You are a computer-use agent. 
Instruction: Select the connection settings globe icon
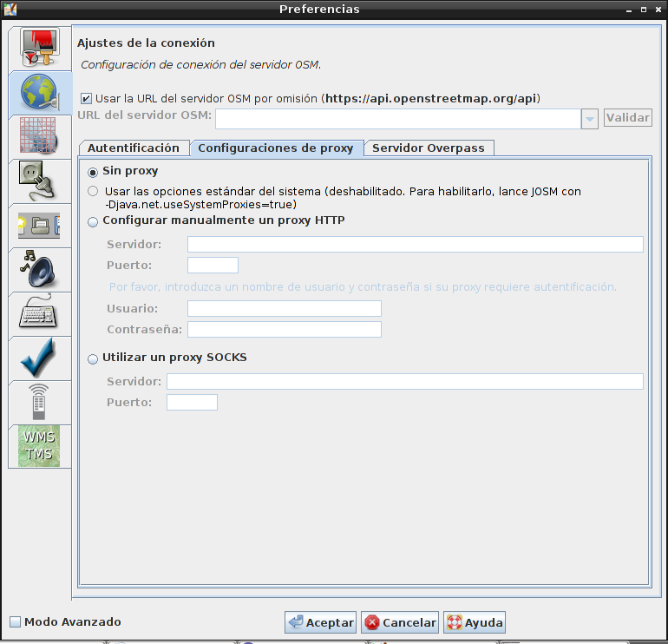coord(39,93)
